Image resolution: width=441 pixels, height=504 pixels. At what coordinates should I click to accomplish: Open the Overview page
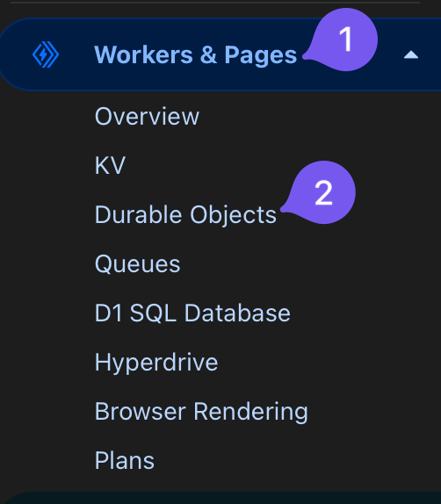pyautogui.click(x=147, y=116)
